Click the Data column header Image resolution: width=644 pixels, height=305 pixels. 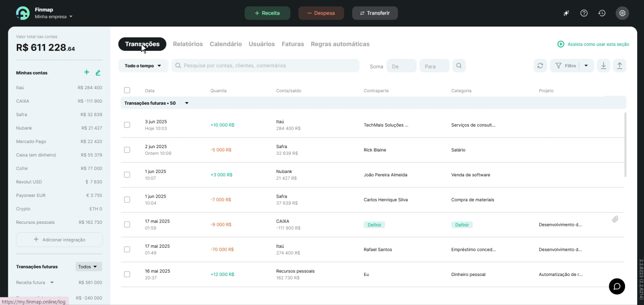coord(150,91)
